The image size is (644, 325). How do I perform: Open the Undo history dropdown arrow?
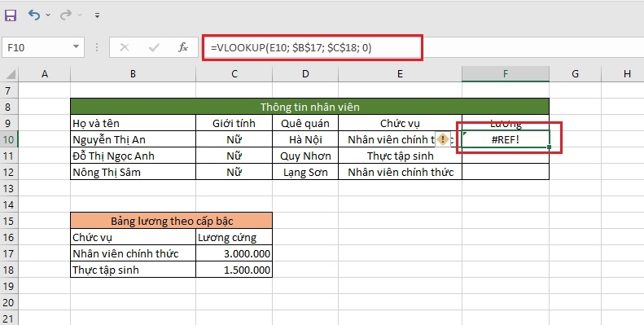(48, 15)
